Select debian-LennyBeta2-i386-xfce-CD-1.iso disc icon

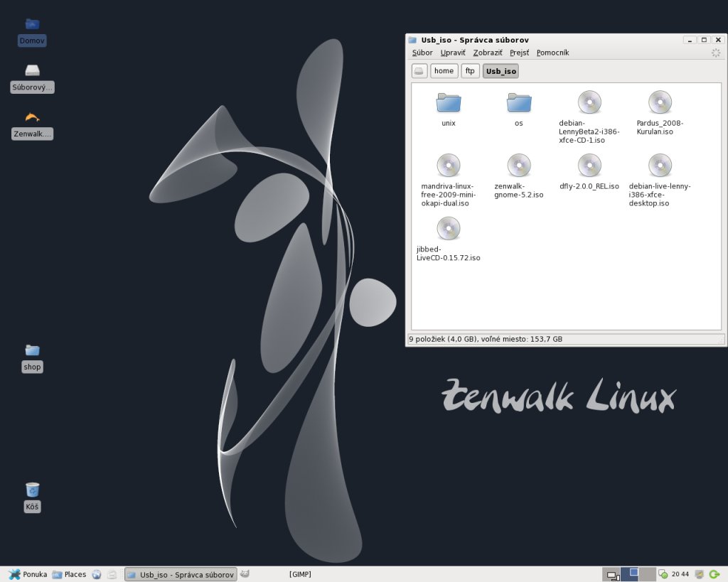589,102
